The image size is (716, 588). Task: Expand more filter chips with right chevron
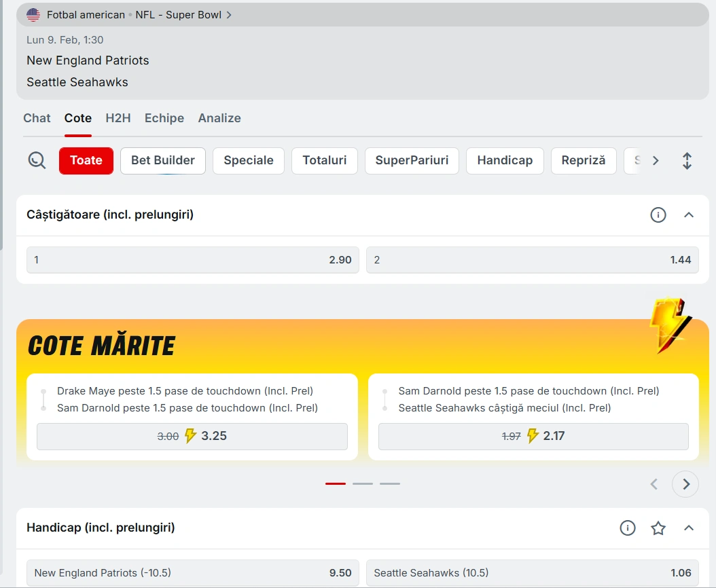pos(656,160)
